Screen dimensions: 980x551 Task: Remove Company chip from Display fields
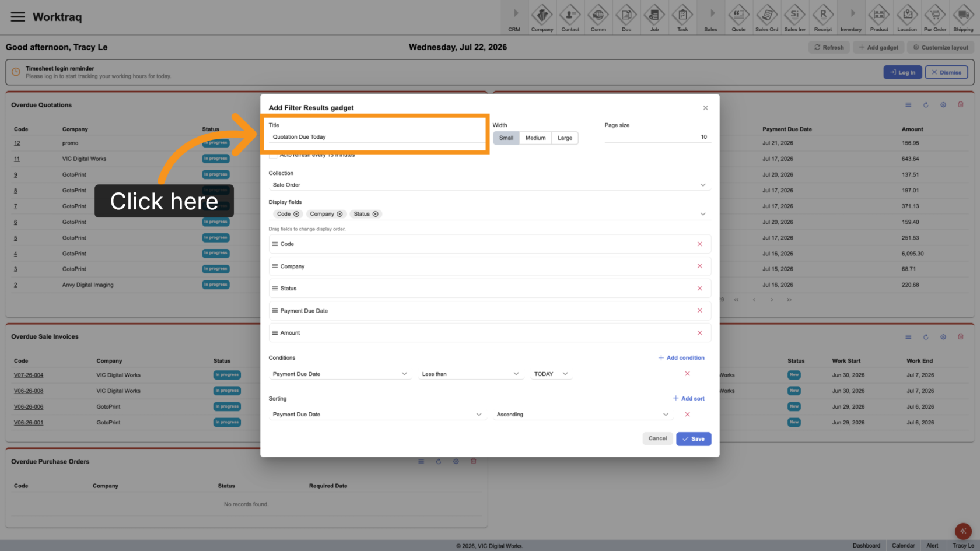[339, 214]
